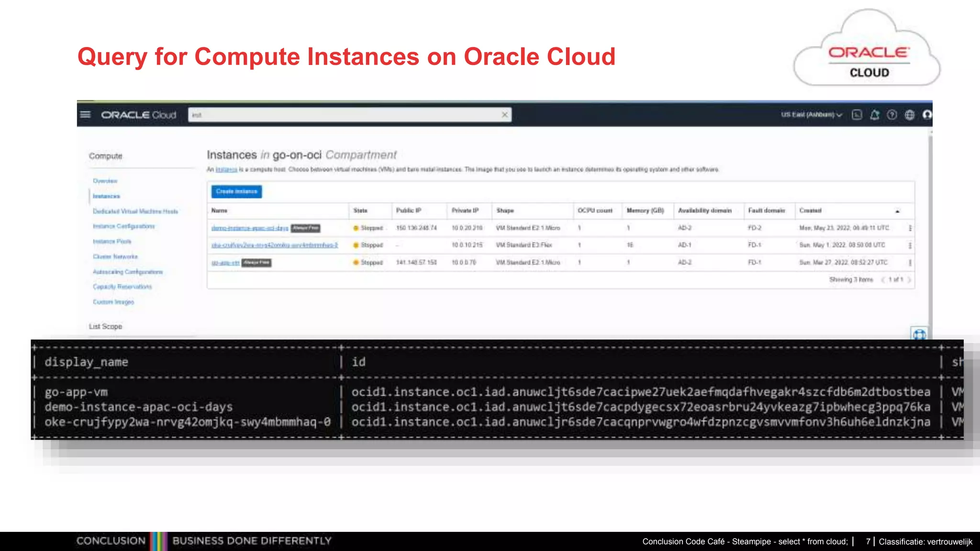Open the support lifebuoy icon

[919, 334]
